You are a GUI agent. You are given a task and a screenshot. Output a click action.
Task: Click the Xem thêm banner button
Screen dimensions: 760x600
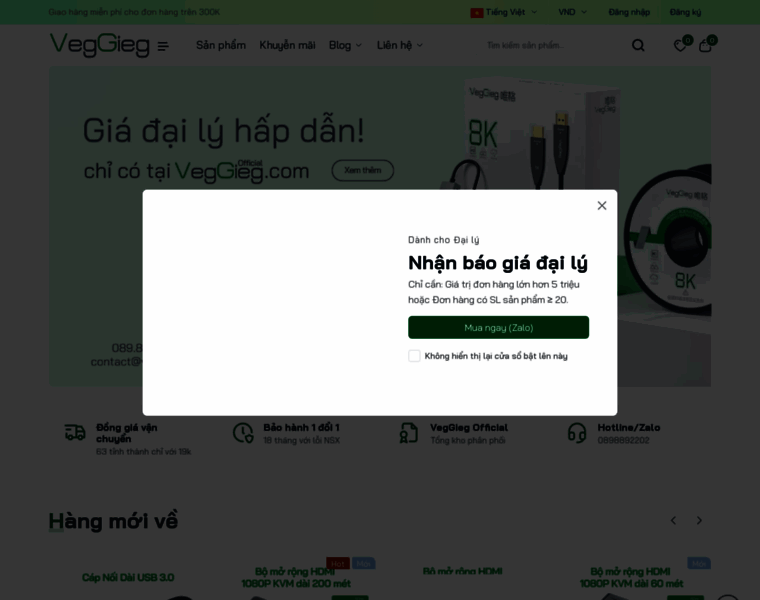click(363, 170)
